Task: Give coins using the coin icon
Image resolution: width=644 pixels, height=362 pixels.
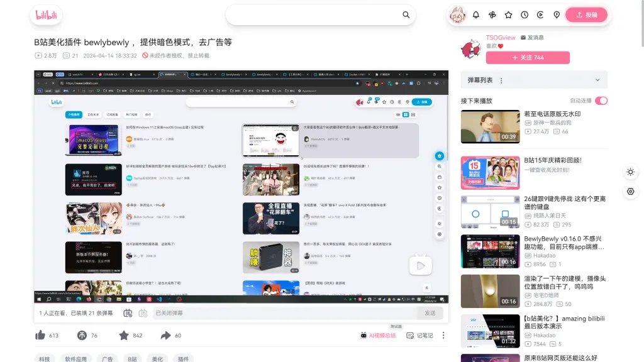Action: [82, 336]
